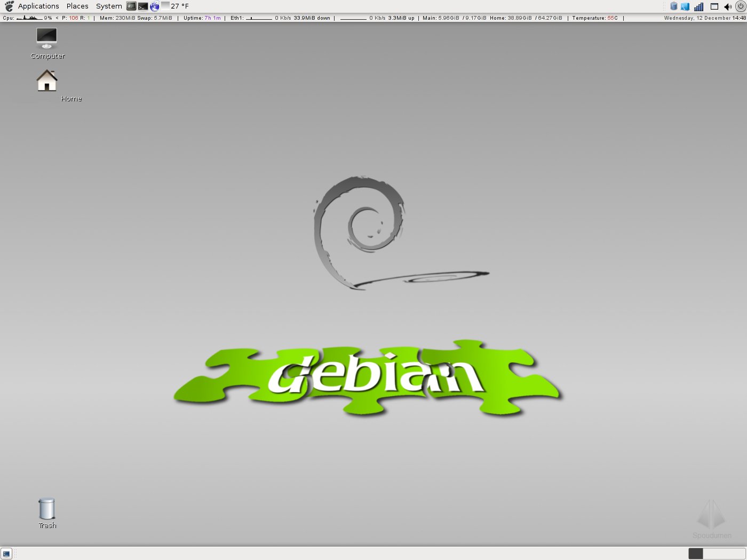Click the 'Swap: 5.7MiB' readout

155,18
